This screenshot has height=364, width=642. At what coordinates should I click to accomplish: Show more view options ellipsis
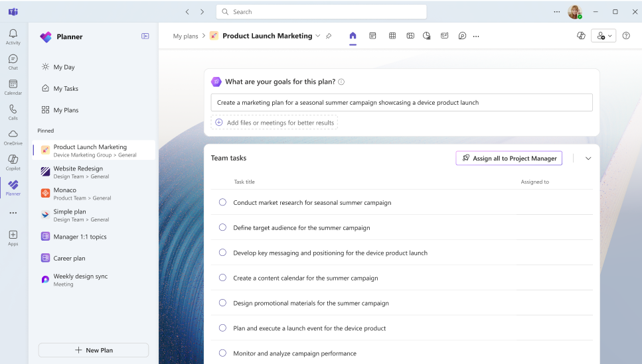(x=476, y=36)
